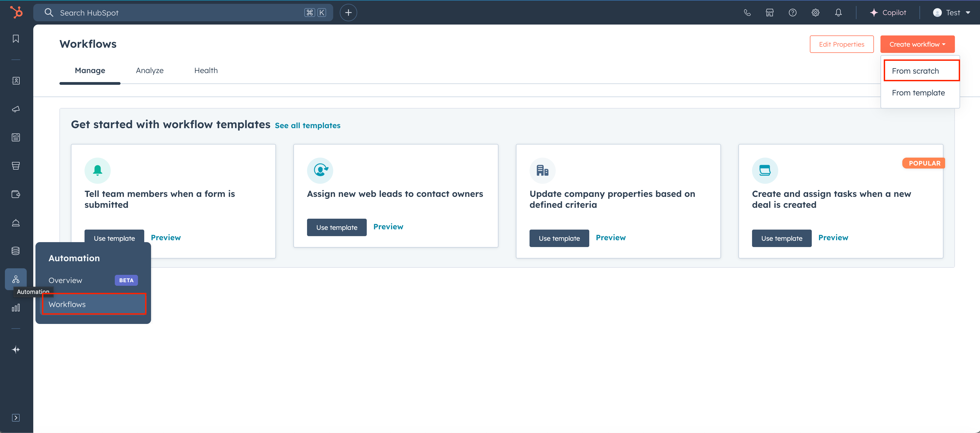Open the Breeze AI sparkle sidebar icon

pyautogui.click(x=16, y=350)
